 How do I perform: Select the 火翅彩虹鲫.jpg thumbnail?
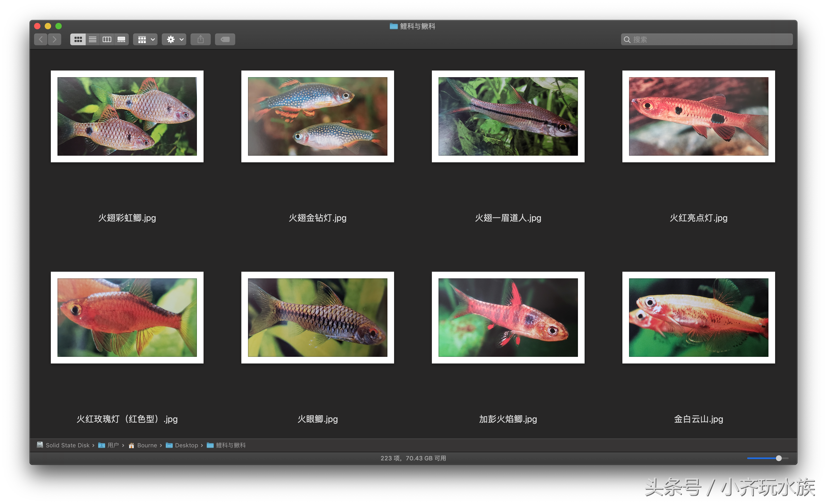[127, 117]
